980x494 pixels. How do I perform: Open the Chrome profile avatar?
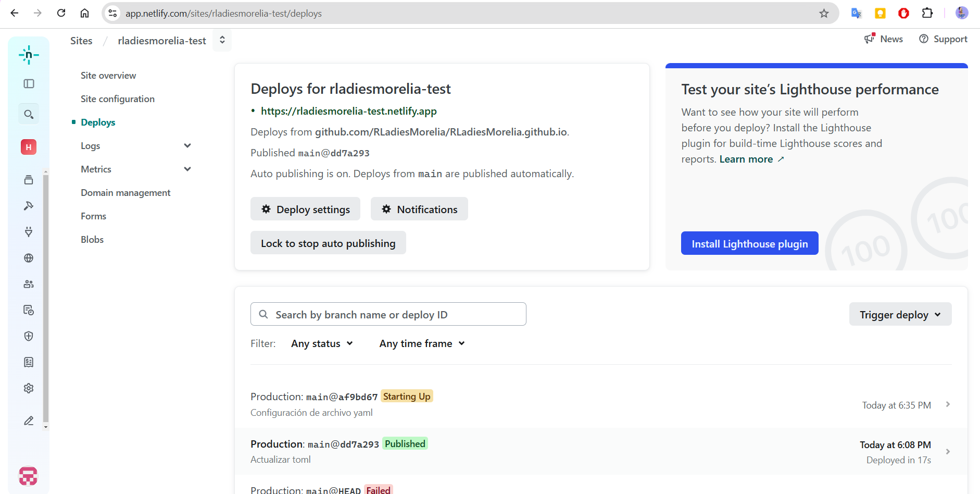(x=962, y=13)
